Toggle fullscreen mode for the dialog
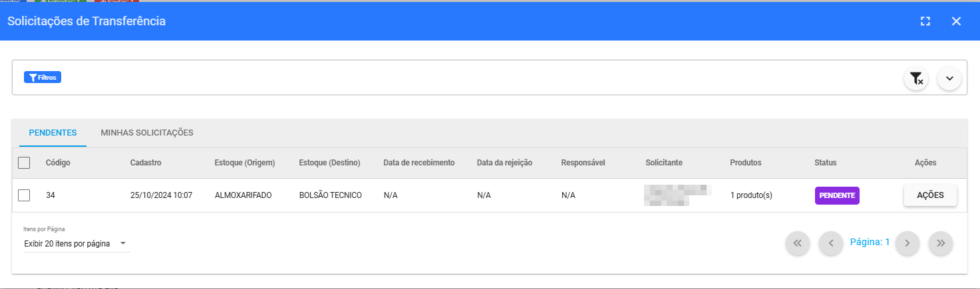The width and height of the screenshot is (980, 289). 925,21
